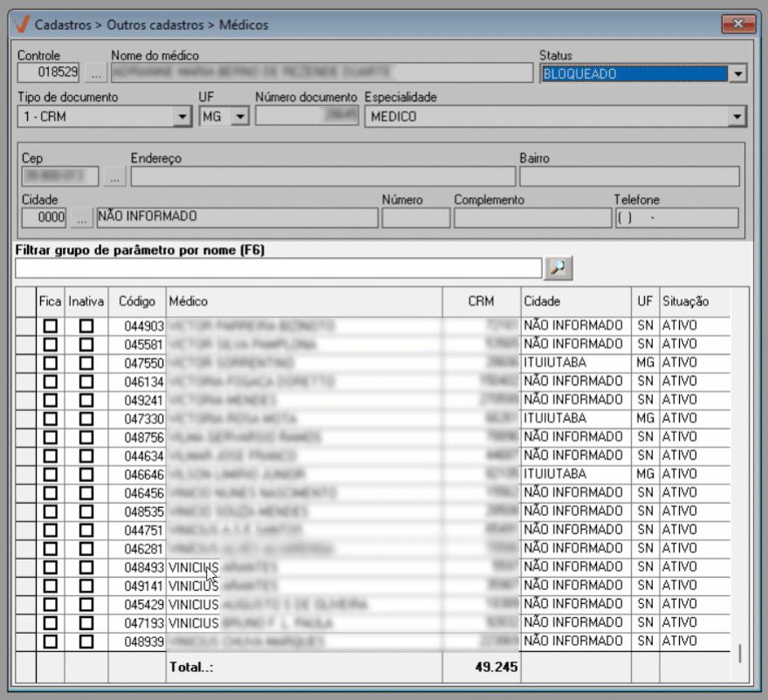Click the magnifier search icon beside filter field

pos(558,269)
